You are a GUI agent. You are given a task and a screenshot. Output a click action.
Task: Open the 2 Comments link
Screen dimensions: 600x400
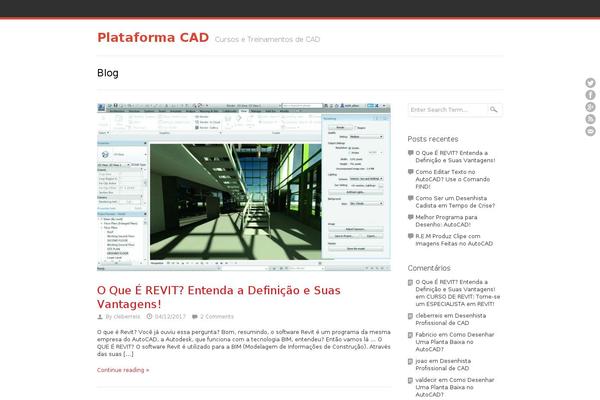(x=217, y=317)
